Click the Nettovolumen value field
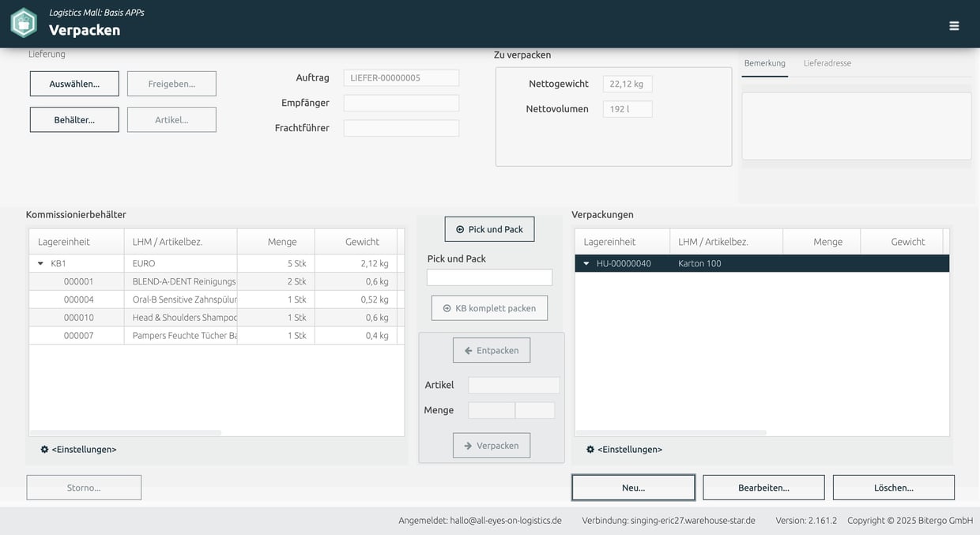 pos(628,109)
